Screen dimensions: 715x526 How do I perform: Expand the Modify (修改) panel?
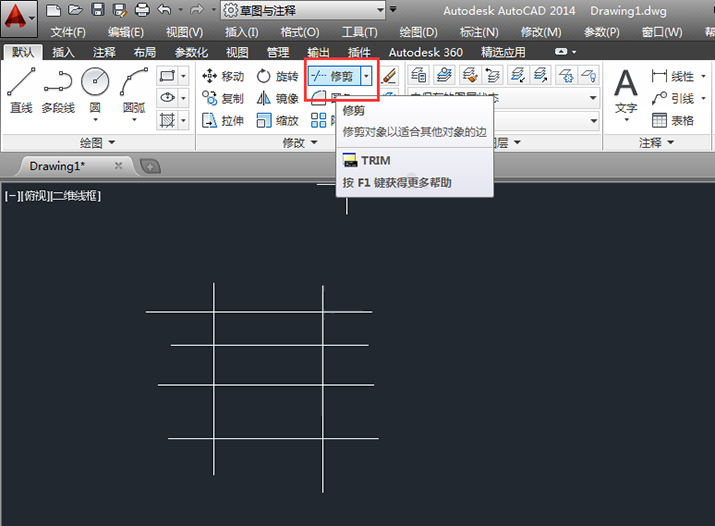(x=300, y=143)
